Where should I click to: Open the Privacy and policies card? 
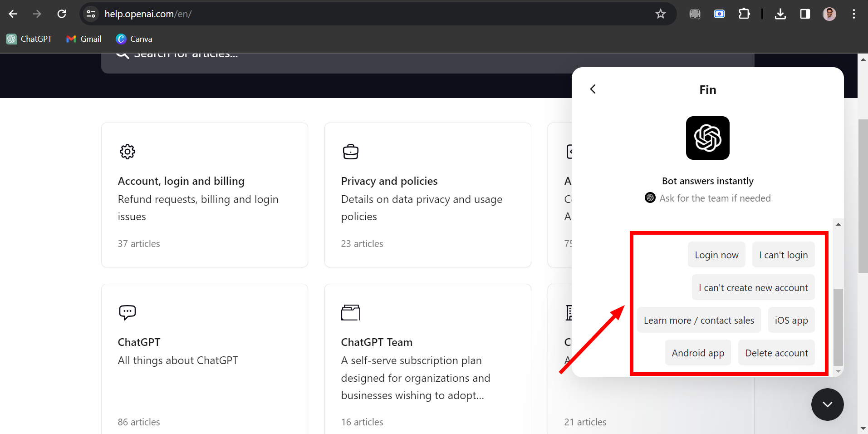click(x=428, y=195)
